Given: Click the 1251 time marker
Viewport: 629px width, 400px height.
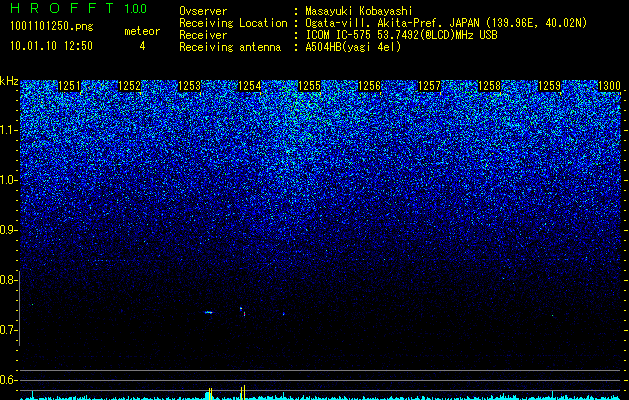Looking at the screenshot, I should (x=69, y=86).
